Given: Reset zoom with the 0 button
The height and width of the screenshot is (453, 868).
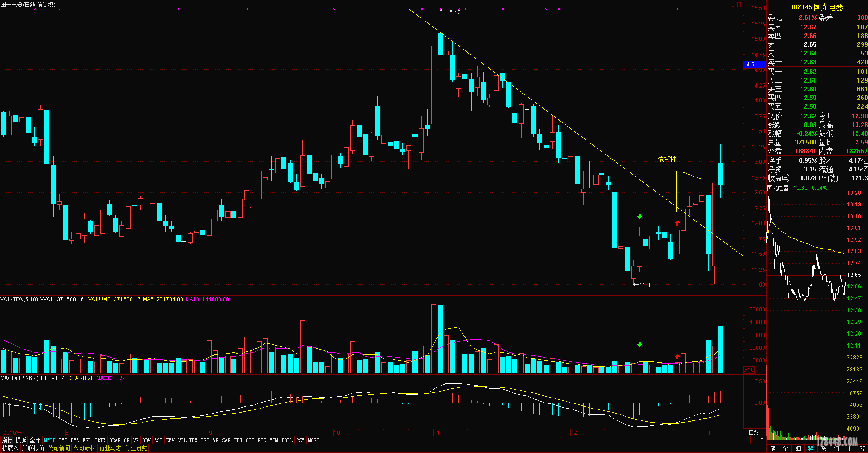Looking at the screenshot, I should point(762,440).
